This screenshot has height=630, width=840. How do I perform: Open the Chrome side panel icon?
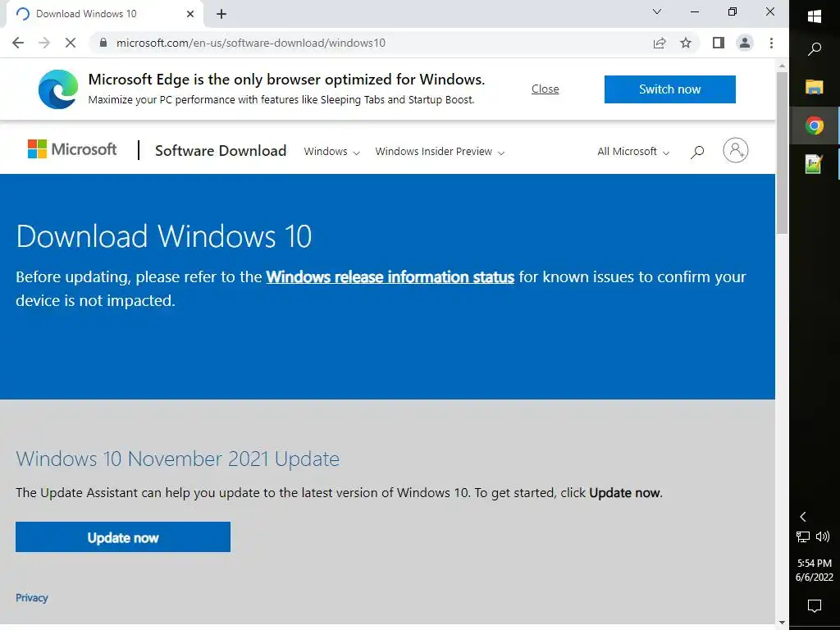(x=719, y=43)
